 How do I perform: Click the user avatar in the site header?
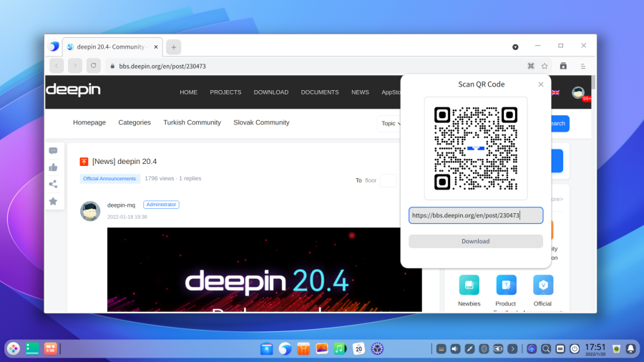(578, 92)
